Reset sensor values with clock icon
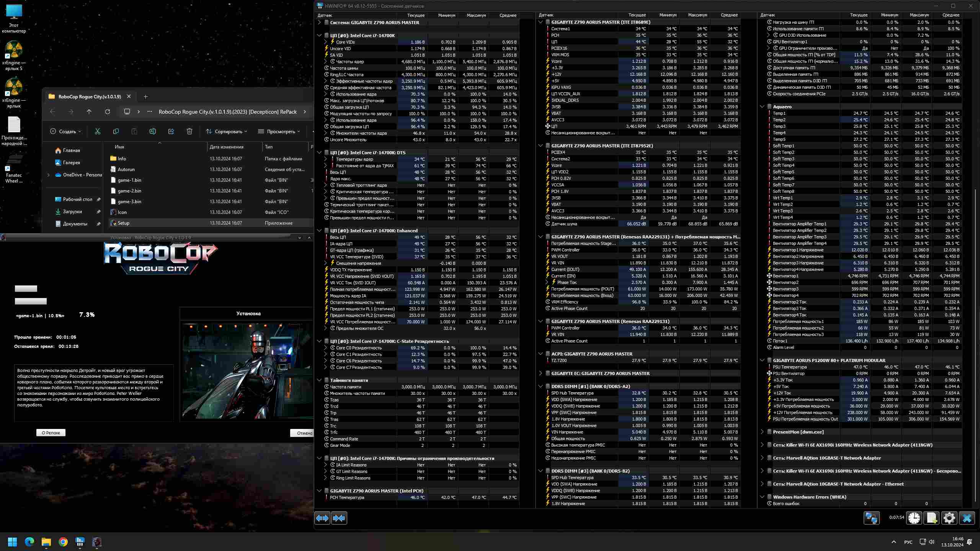Screen dimensions: 980x551 [x=914, y=518]
